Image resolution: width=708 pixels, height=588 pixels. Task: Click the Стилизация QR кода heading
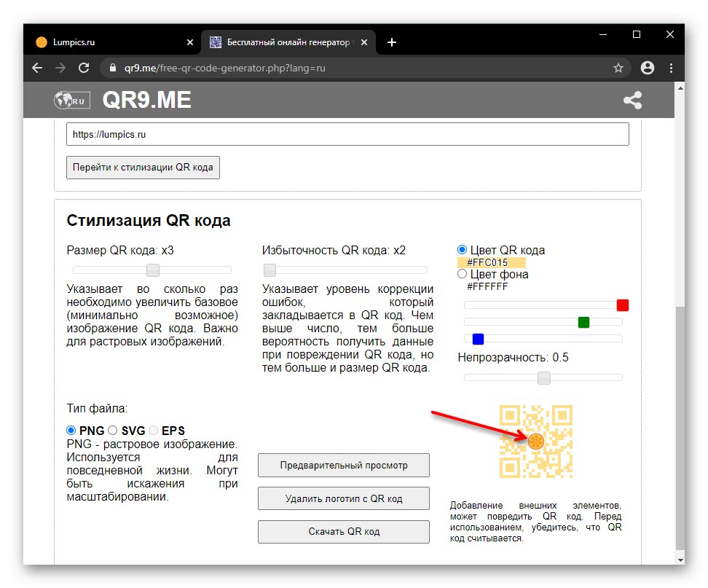pos(149,220)
